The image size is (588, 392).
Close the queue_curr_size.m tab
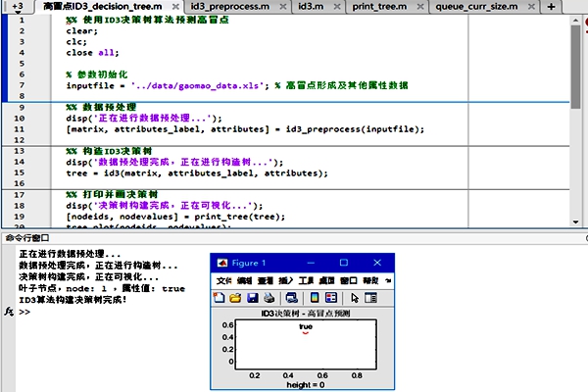pos(531,6)
